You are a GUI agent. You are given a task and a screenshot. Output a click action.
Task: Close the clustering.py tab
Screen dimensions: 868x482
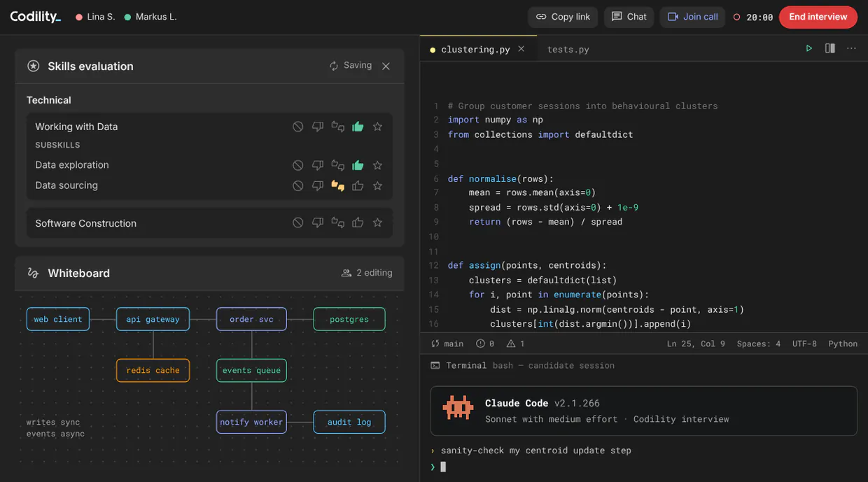521,49
